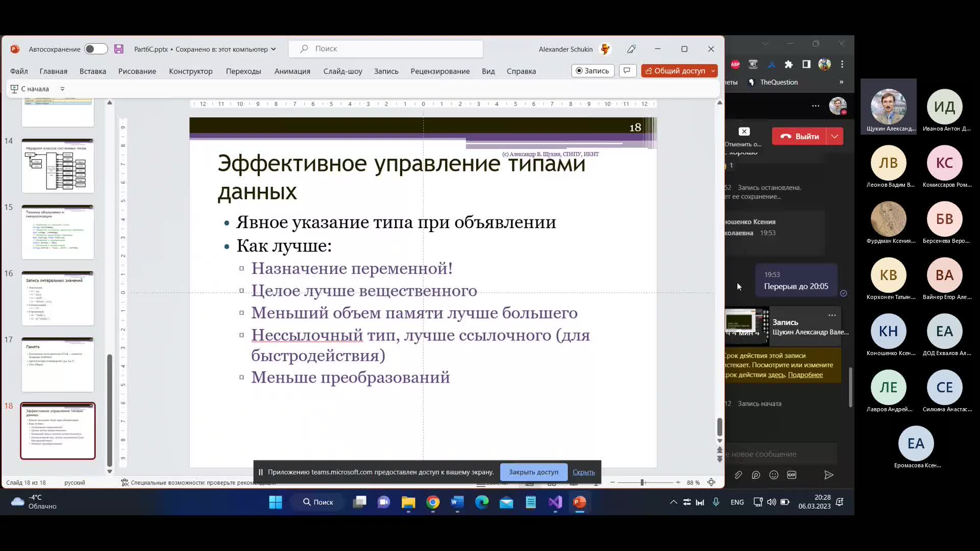
Task: Click the slide panel scroll down arrow
Action: coord(109,471)
